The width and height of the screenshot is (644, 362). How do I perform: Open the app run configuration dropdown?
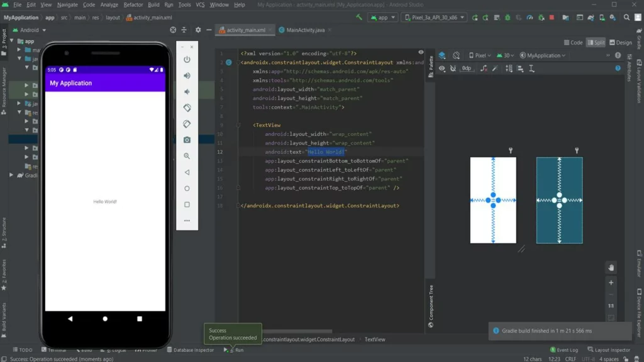click(382, 18)
